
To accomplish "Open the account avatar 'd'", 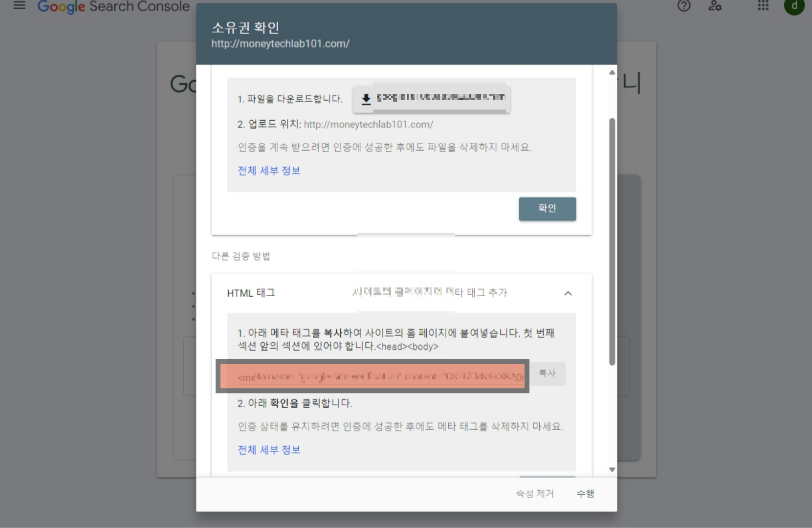I will tap(794, 6).
